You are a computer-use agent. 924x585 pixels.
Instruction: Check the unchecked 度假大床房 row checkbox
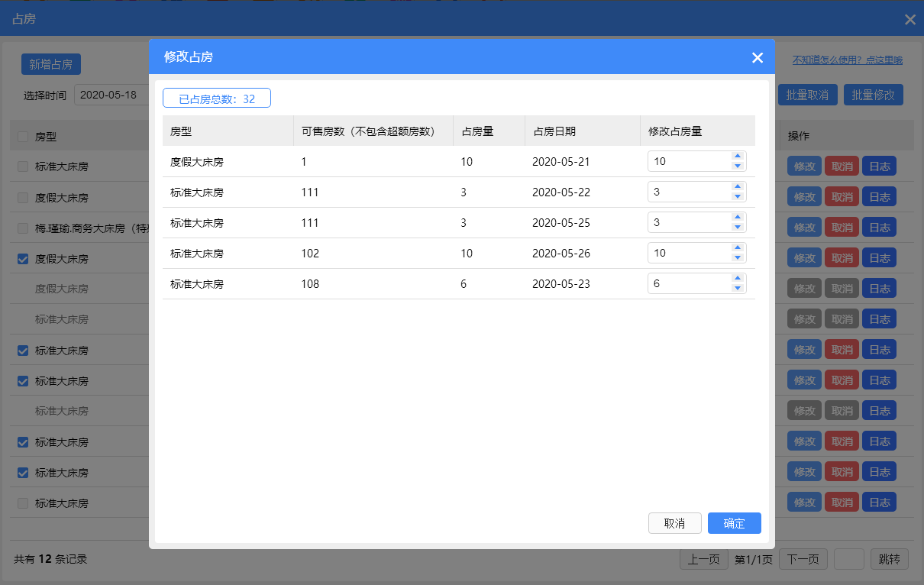coord(23,197)
